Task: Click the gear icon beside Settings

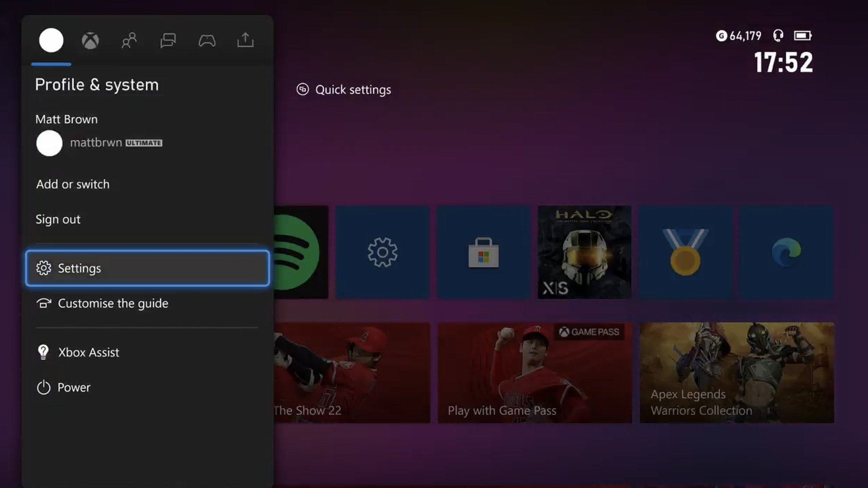Action: point(44,268)
